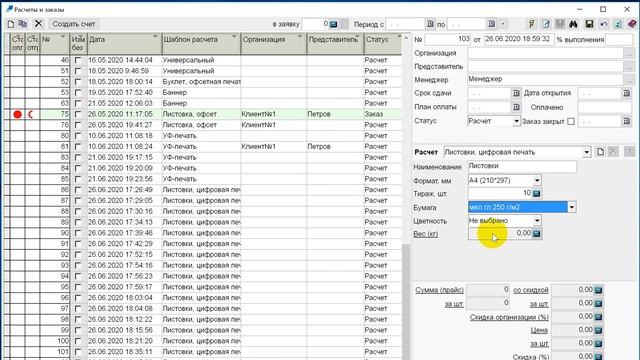Click the Вес (кг) link

tap(426, 234)
